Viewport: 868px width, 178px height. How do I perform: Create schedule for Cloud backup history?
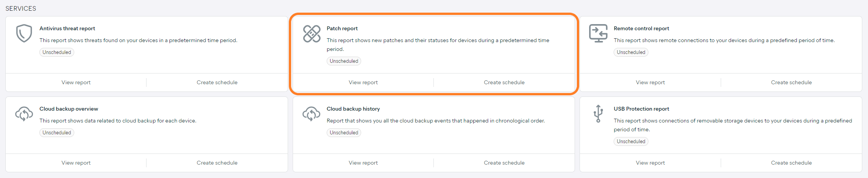[x=504, y=163]
